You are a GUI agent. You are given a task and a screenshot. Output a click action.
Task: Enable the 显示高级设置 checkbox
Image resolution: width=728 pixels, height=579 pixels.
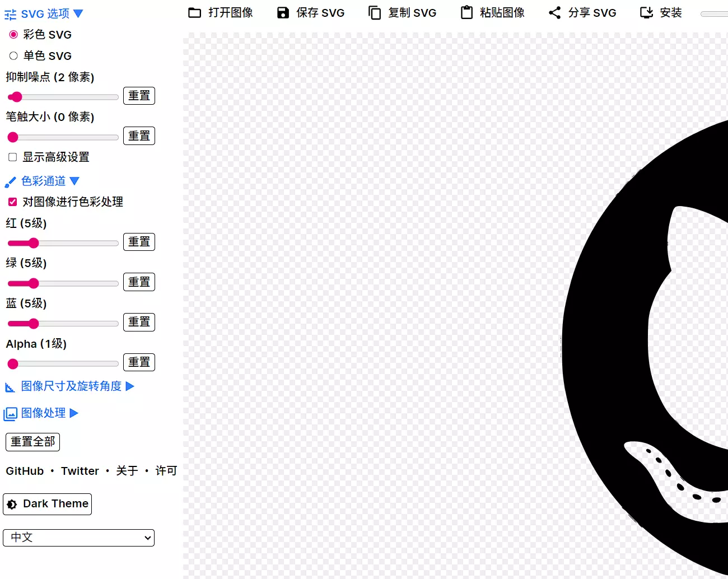pyautogui.click(x=13, y=157)
